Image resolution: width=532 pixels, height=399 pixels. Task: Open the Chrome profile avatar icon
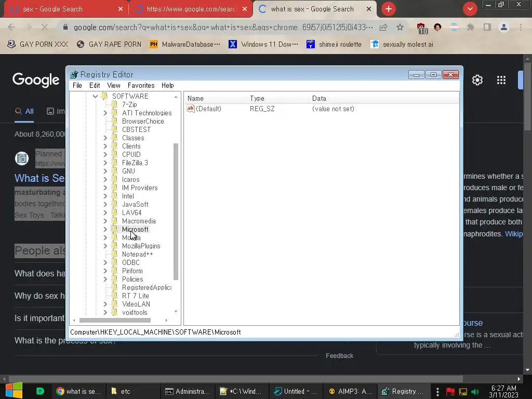[x=504, y=27]
